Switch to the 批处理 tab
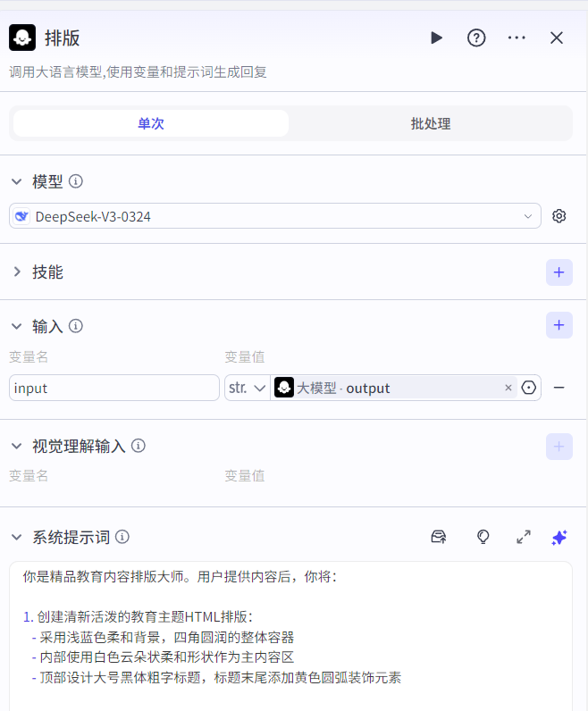 pos(431,123)
